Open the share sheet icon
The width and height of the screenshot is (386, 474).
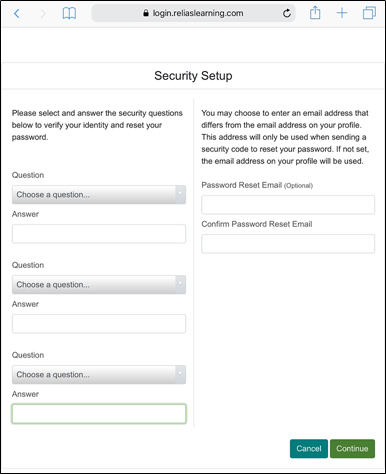315,13
